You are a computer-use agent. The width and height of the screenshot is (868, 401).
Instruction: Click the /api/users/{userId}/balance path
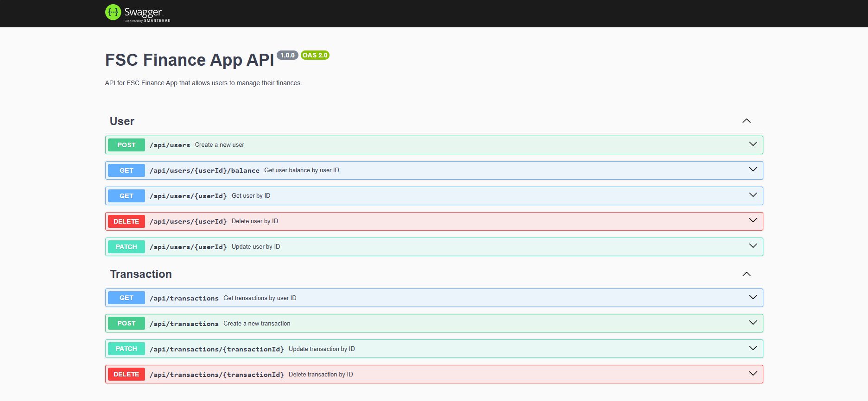204,170
